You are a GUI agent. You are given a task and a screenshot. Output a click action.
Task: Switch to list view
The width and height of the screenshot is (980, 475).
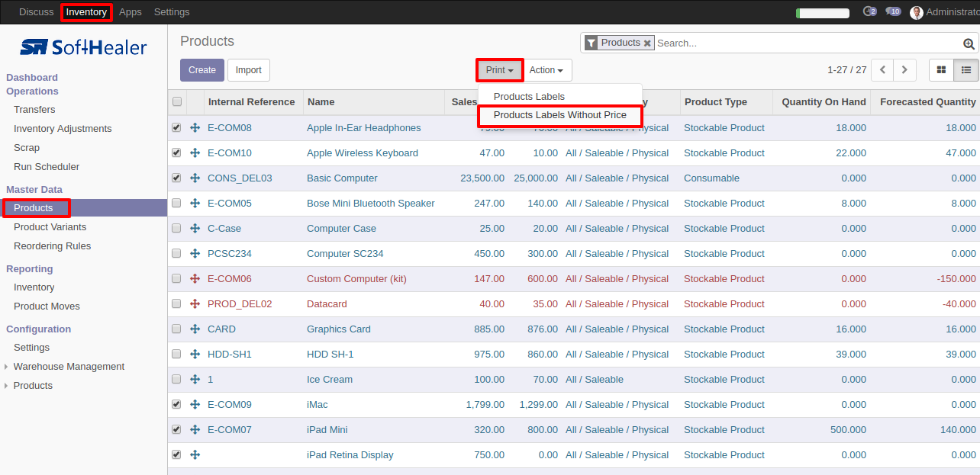point(966,70)
